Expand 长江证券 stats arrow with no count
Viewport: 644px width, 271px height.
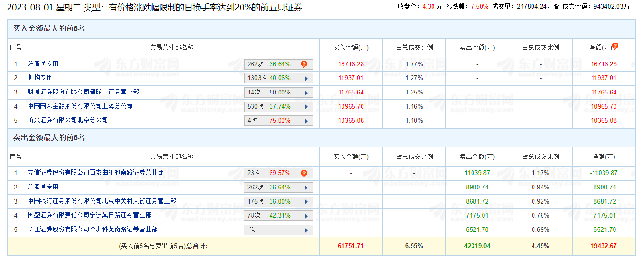(306, 230)
